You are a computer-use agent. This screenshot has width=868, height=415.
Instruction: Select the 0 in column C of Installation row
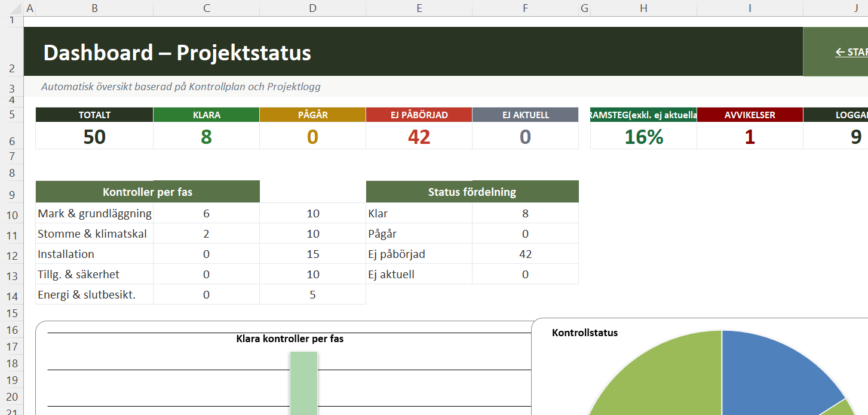206,254
